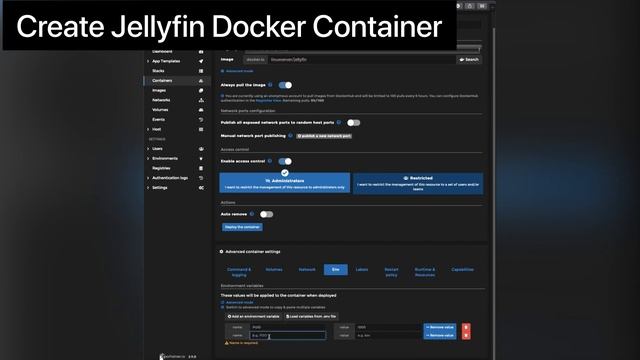Open Users settings in sidebar

(157, 149)
